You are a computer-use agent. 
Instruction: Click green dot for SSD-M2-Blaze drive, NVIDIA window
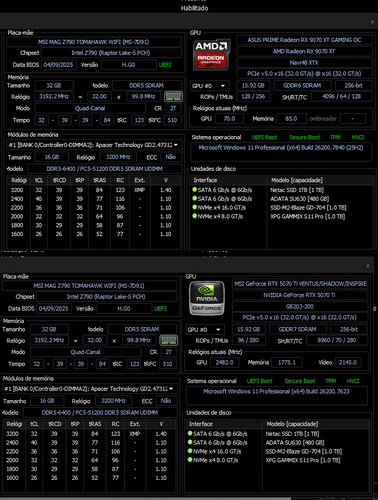click(x=190, y=451)
